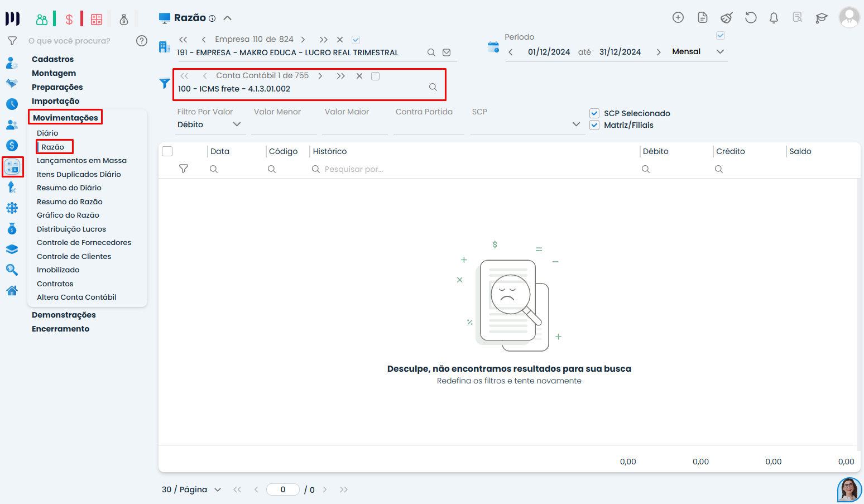Click funnel icon in table filter row

coord(184,169)
